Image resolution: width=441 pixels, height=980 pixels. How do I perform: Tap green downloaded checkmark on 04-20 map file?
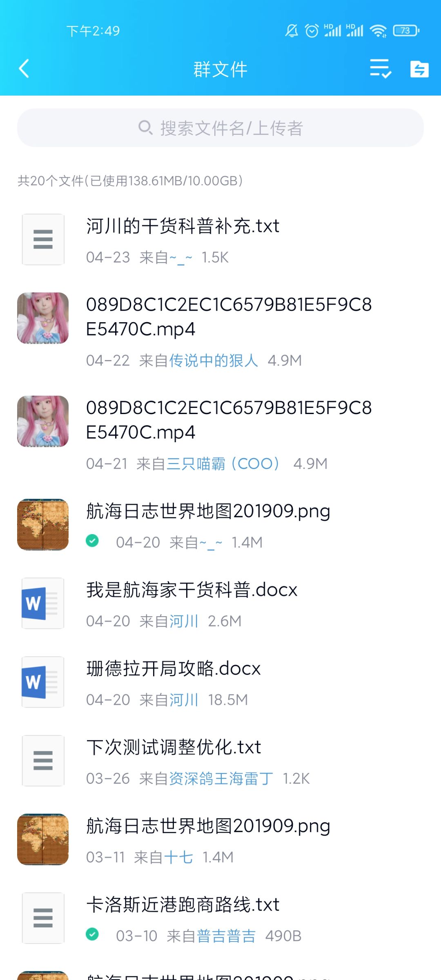click(92, 541)
